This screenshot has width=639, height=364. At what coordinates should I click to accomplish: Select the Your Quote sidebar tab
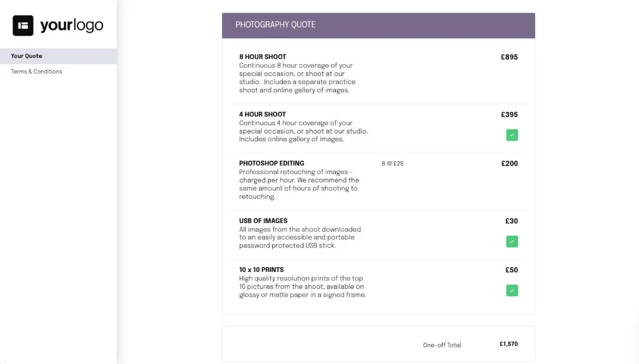click(26, 56)
